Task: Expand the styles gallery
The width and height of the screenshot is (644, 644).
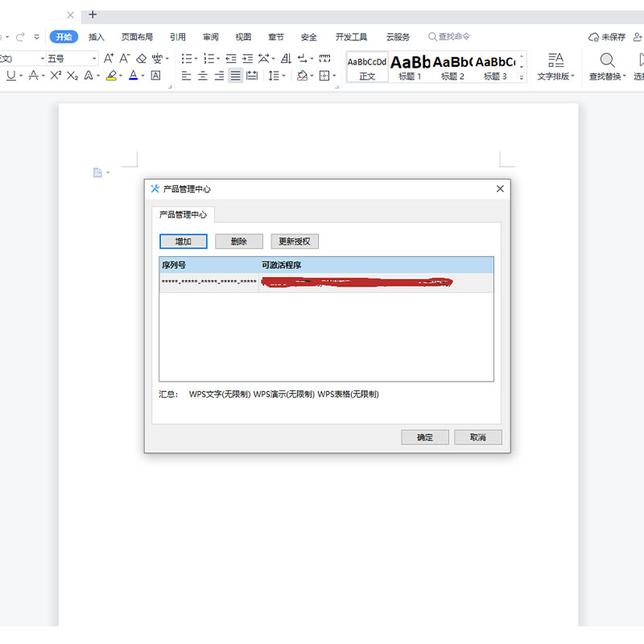Action: click(x=522, y=76)
